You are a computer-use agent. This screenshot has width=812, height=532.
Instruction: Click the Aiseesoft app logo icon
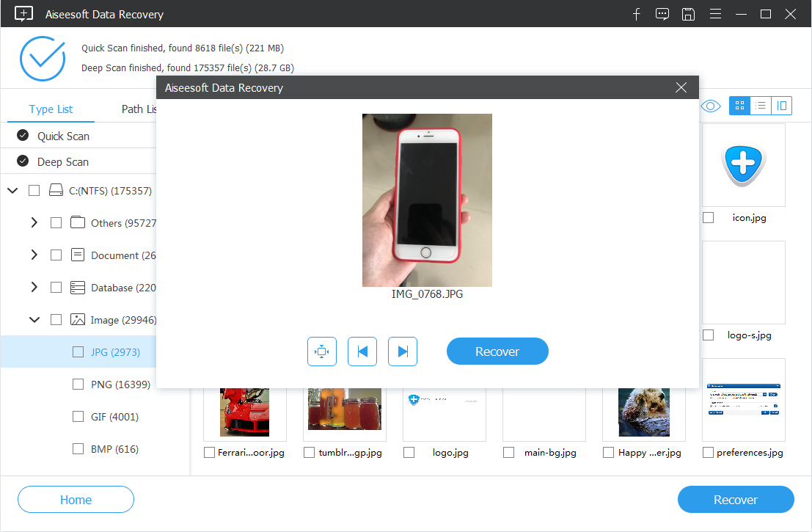(23, 14)
